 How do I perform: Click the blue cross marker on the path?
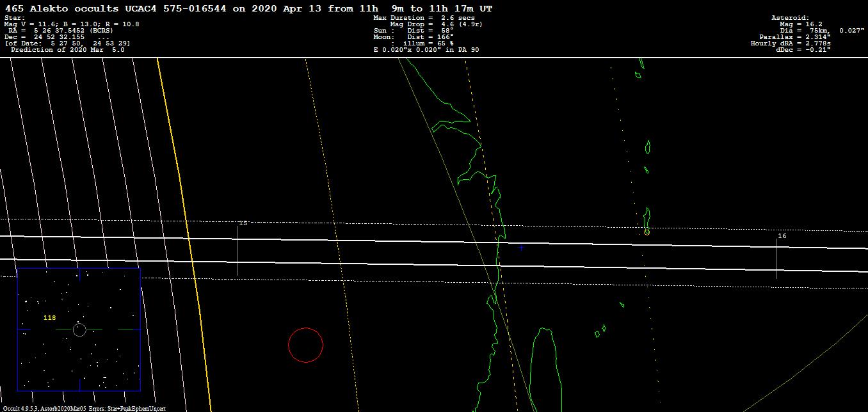[520, 248]
